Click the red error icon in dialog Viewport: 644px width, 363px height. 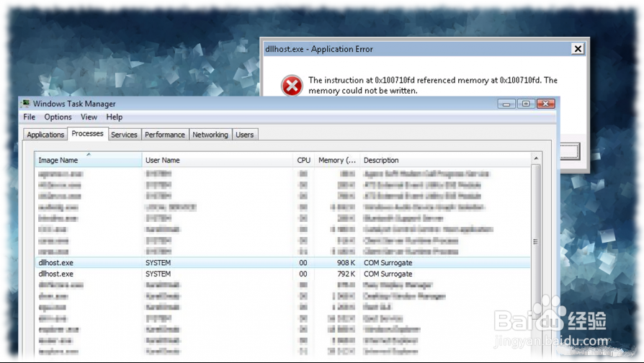tap(292, 86)
